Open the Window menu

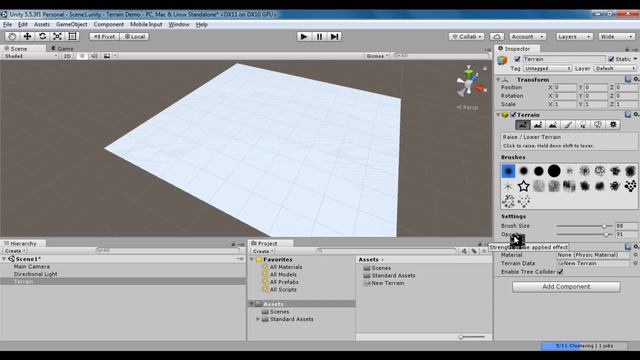click(x=179, y=24)
